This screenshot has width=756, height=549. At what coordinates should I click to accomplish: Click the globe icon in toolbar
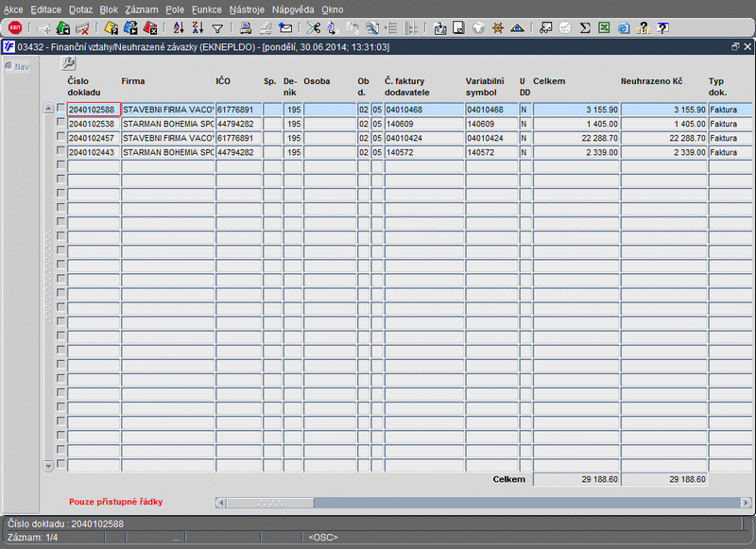click(x=478, y=28)
